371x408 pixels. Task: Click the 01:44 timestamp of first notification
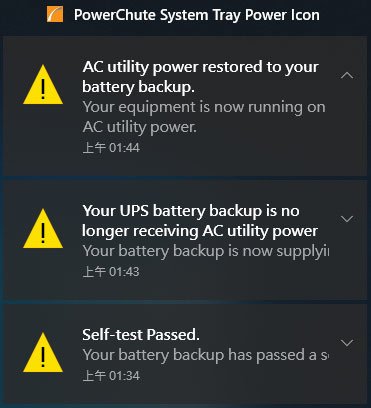[111, 148]
